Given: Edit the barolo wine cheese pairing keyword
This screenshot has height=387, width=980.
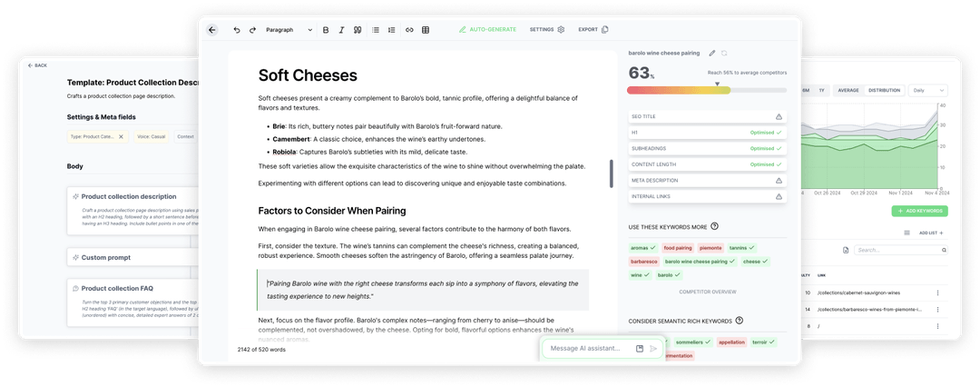Looking at the screenshot, I should tap(712, 54).
